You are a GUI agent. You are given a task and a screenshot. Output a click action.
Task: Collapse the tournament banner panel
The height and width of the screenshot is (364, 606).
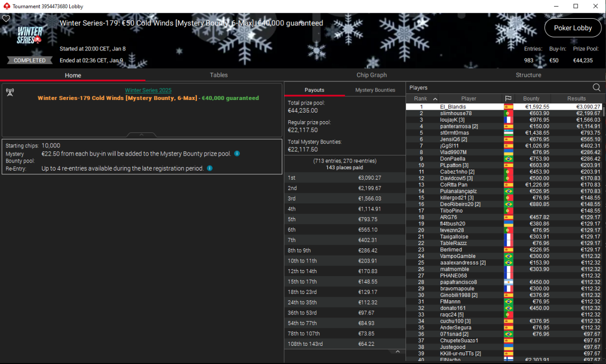click(x=141, y=135)
